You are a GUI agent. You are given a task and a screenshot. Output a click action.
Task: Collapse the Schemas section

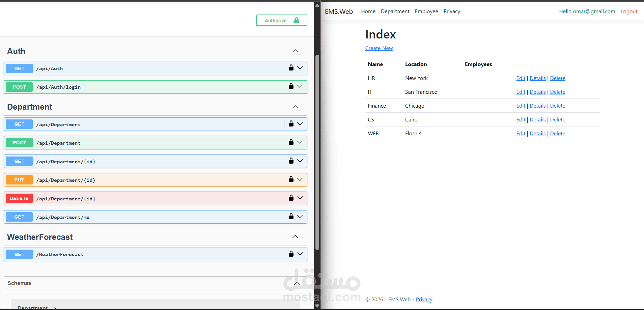click(x=297, y=284)
